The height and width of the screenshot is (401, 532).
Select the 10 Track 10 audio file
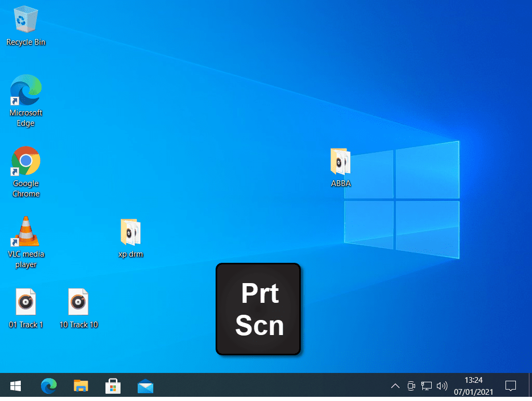tap(78, 301)
